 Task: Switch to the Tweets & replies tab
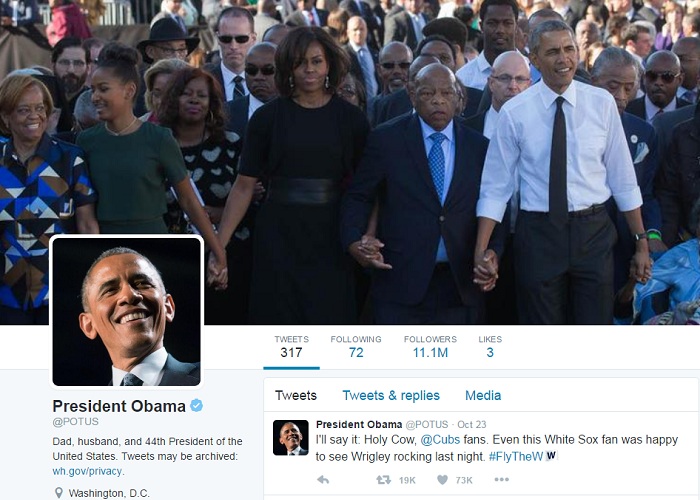(x=391, y=396)
